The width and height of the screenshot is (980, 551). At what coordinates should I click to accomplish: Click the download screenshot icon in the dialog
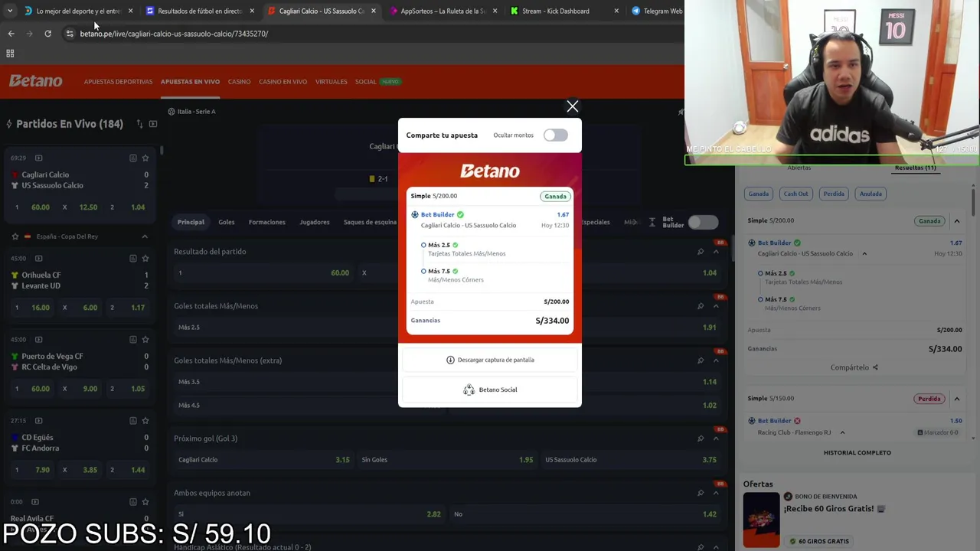point(450,360)
